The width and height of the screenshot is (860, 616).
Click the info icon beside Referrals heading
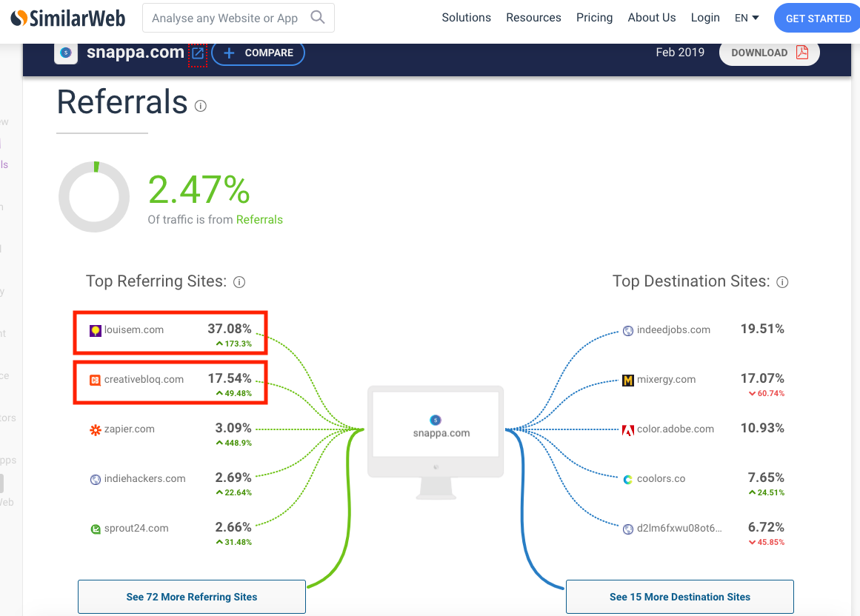point(201,106)
